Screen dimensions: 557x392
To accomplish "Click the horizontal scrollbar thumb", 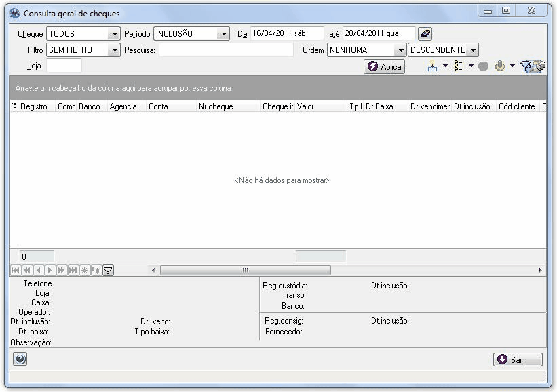I will pos(246,270).
